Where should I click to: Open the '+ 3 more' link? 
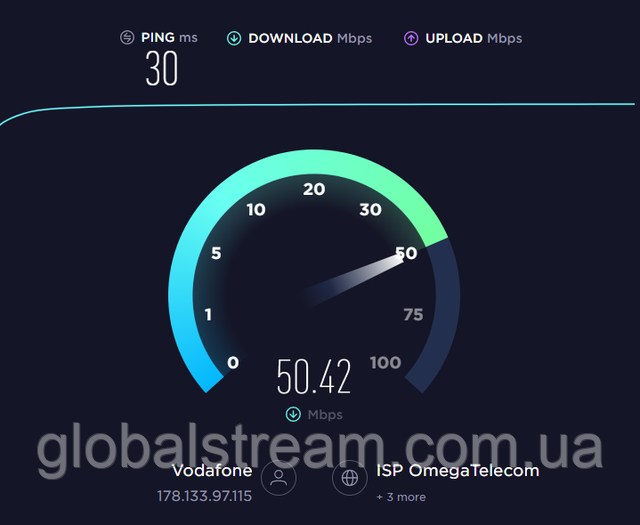tap(401, 497)
